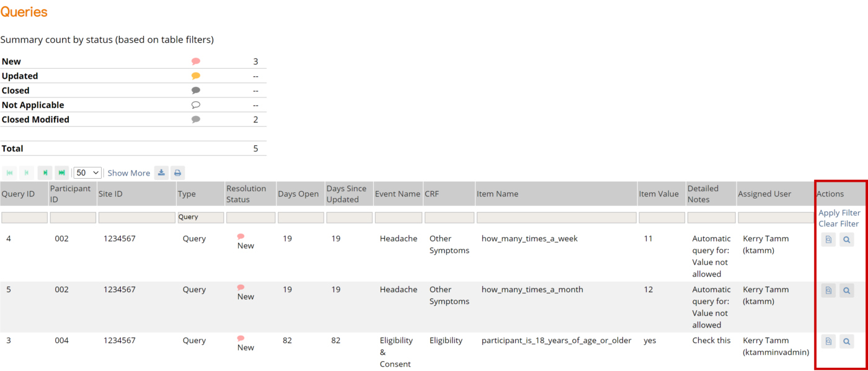Click the Query ID filter input box
The width and height of the screenshot is (868, 371).
(24, 217)
